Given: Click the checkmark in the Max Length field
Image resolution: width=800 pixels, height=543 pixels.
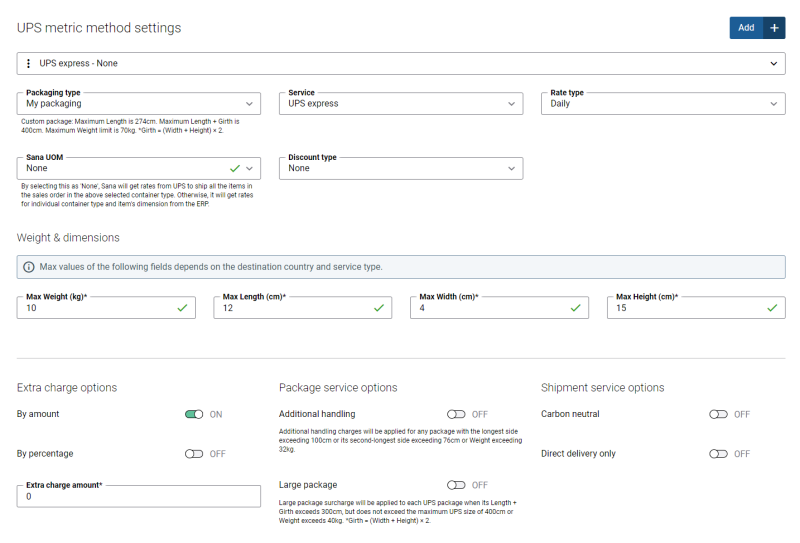Looking at the screenshot, I should click(x=379, y=308).
